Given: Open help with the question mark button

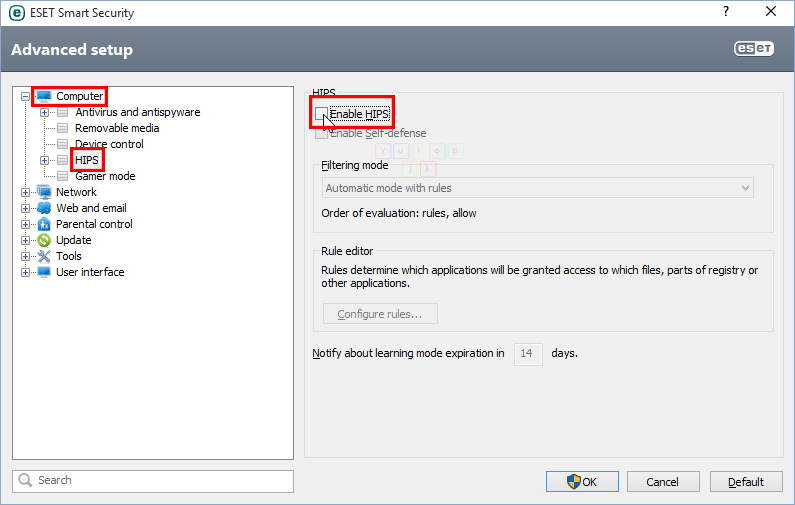Looking at the screenshot, I should coord(726,12).
